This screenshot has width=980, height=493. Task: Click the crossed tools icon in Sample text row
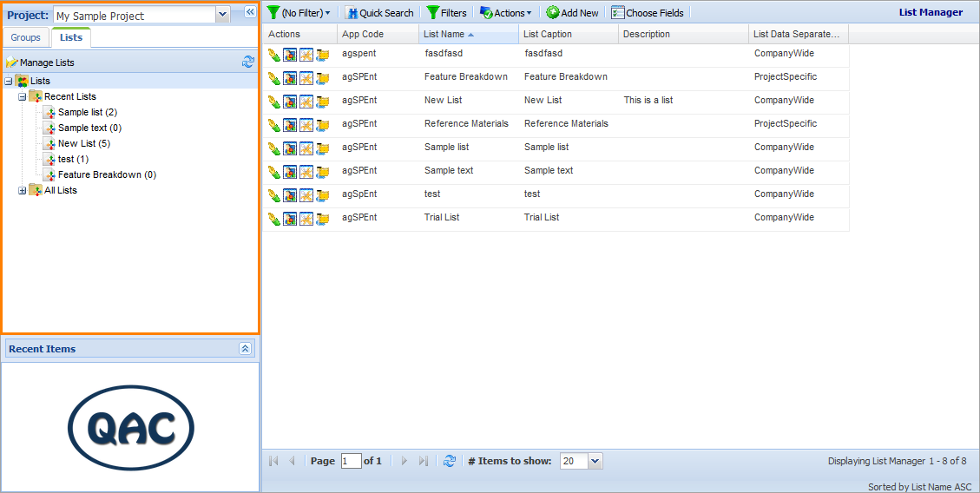(x=306, y=172)
